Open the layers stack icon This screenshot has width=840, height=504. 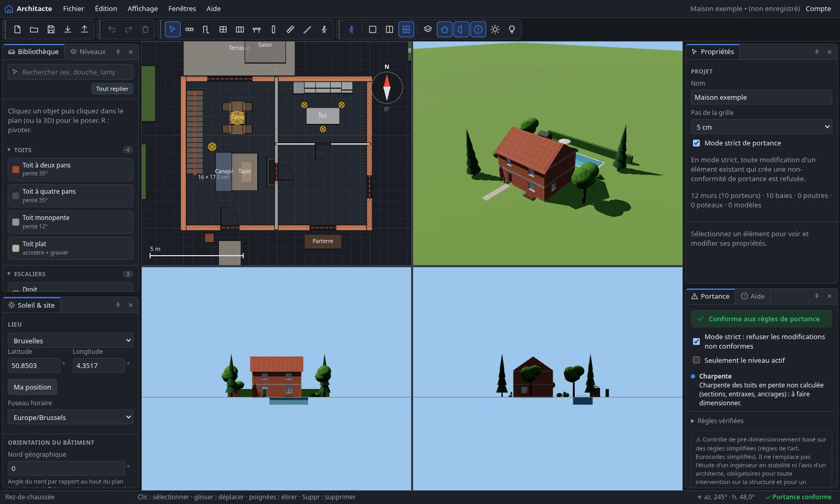428,29
